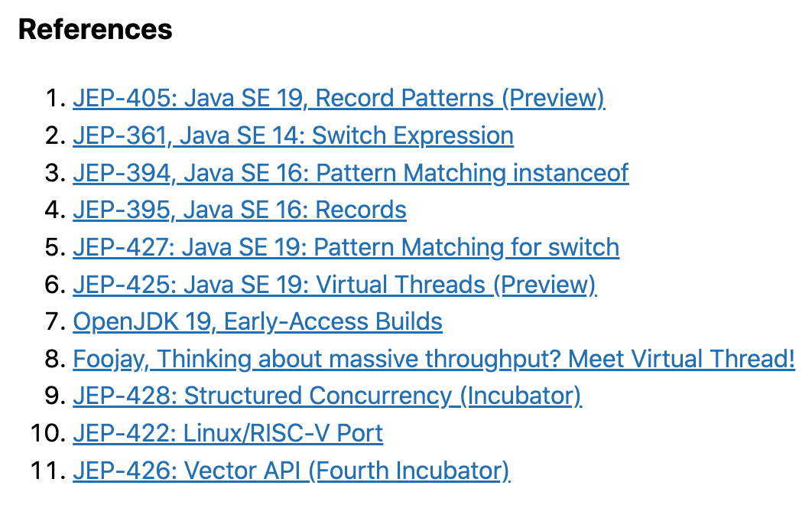Visit the JEP-422 Linux/RISC-V Port link
Image resolution: width=812 pixels, height=505 pixels.
(228, 433)
